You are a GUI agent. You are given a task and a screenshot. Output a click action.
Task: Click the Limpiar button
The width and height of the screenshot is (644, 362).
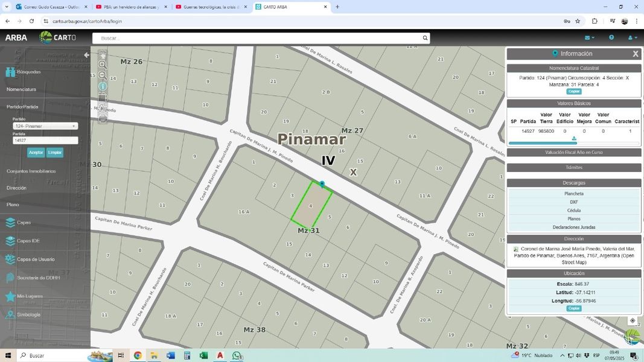point(55,152)
